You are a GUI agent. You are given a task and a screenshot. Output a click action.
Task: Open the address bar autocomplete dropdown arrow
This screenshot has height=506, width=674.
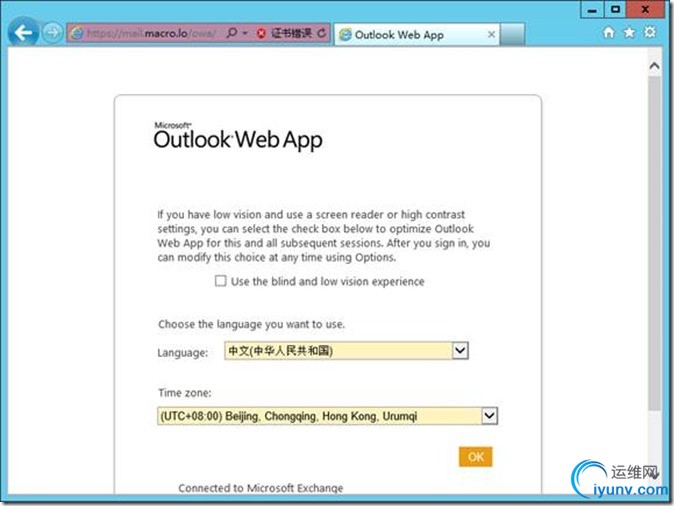[245, 33]
